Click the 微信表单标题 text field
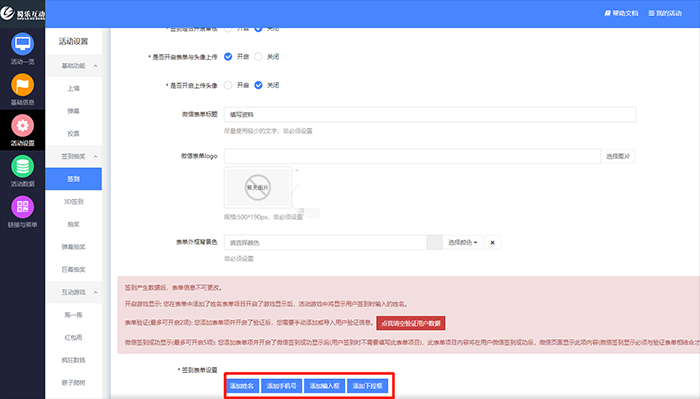Screen dimensions: 700x399 point(430,115)
